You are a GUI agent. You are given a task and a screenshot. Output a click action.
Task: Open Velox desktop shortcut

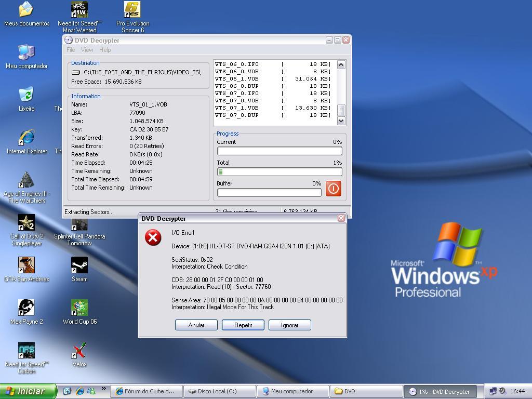pyautogui.click(x=79, y=355)
